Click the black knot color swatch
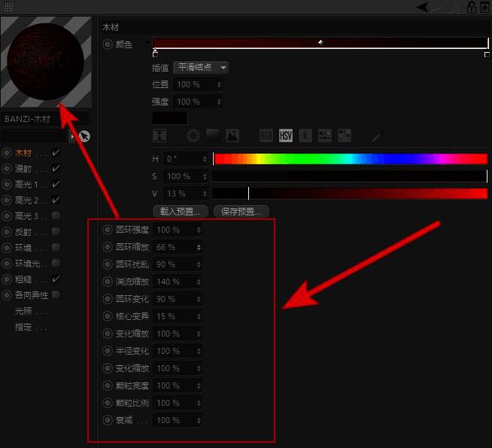The image size is (492, 448). pos(170,118)
